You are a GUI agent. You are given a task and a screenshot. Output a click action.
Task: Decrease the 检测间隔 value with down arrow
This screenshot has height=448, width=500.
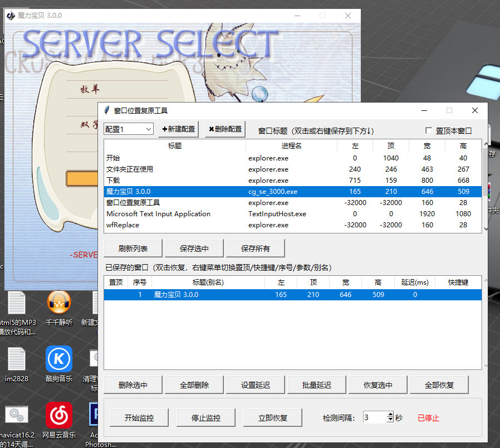(390, 420)
